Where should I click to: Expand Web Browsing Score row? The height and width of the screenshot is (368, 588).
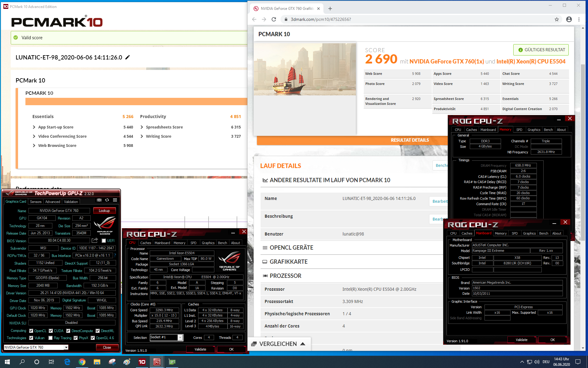34,146
